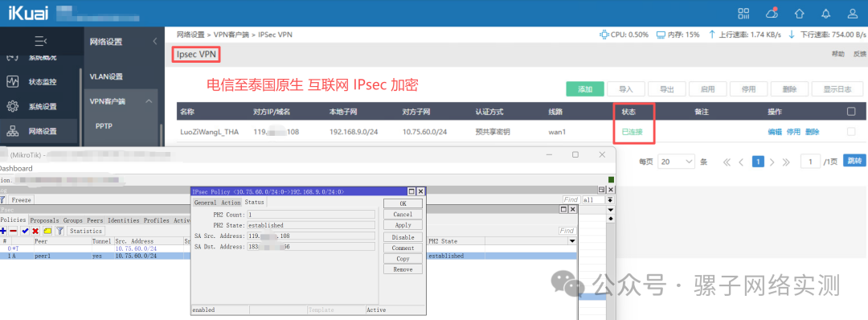The image size is (868, 320).
Task: Click the CPU usage chip icon
Action: pos(604,35)
